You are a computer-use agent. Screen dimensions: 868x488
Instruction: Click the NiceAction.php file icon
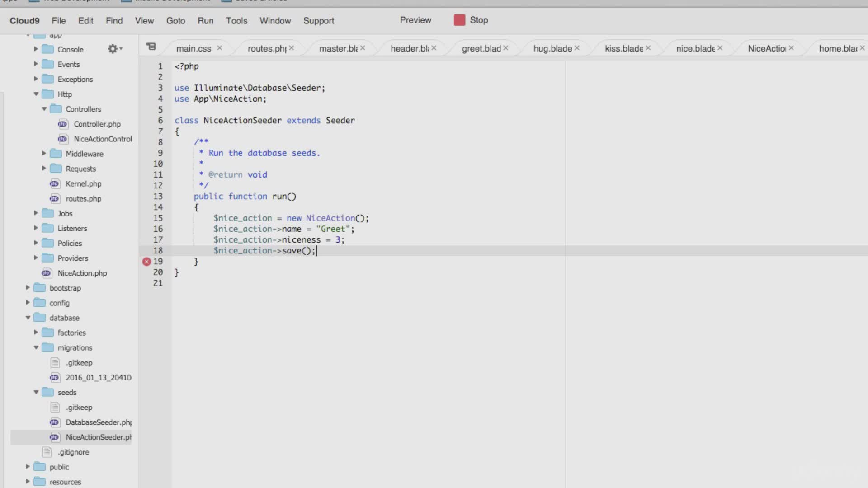[x=46, y=273]
